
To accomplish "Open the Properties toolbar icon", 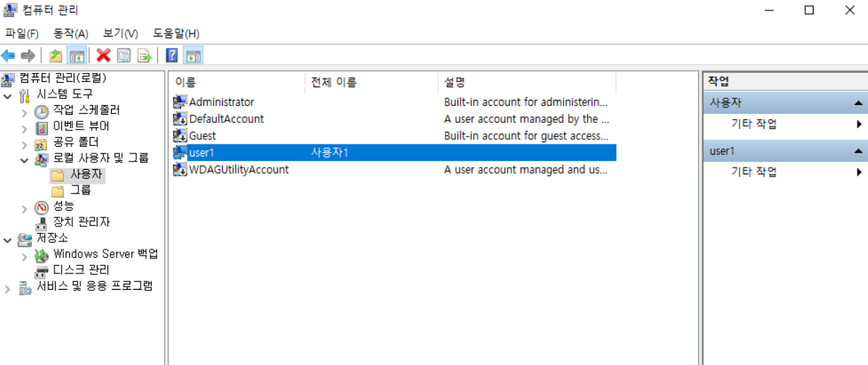I will pos(124,55).
